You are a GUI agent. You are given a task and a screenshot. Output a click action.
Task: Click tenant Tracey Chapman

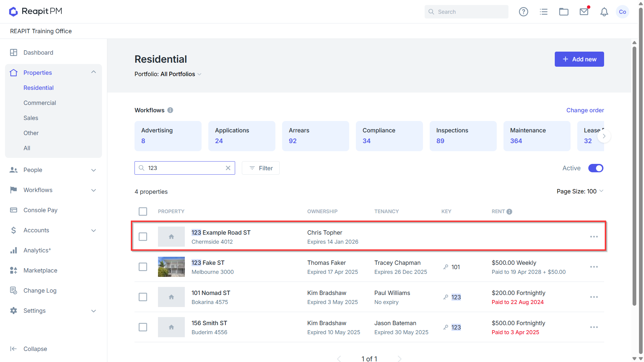pos(397,263)
